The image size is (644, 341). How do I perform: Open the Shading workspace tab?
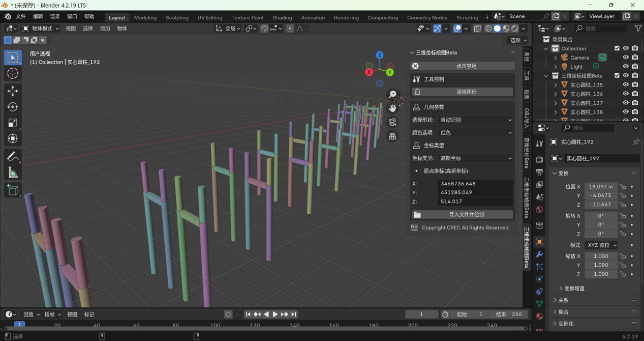[282, 17]
